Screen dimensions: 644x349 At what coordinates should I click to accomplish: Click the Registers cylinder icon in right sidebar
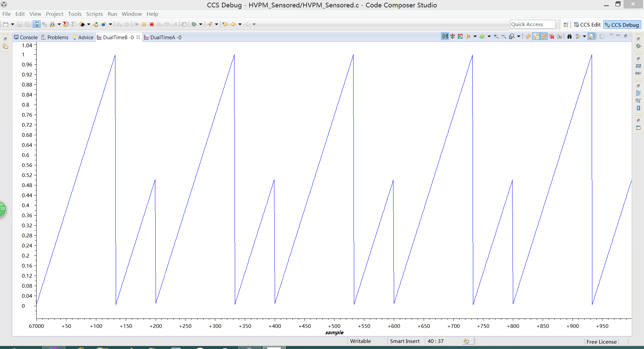(638, 108)
